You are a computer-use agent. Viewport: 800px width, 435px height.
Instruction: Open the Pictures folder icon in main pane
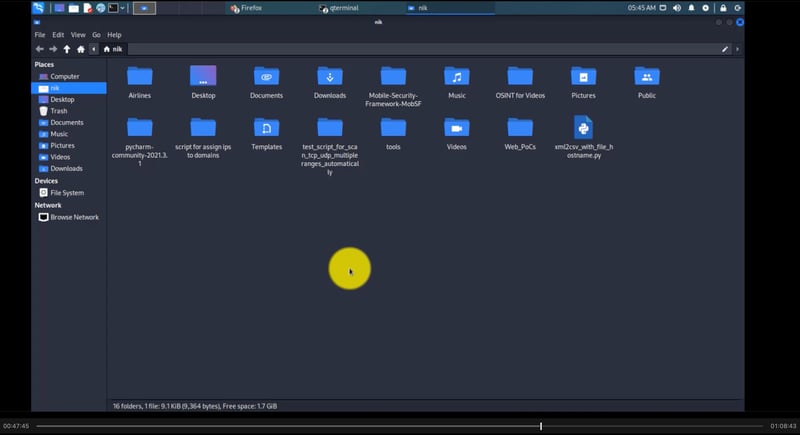point(583,82)
